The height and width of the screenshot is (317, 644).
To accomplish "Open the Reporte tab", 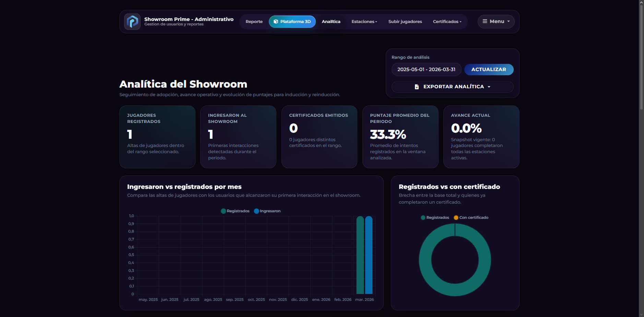I will (x=254, y=21).
